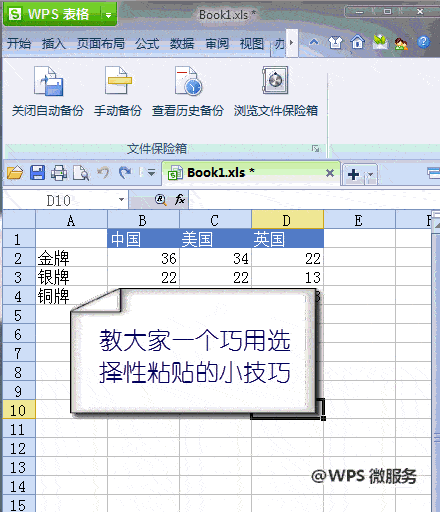Click into the formula bar input

coord(313,200)
